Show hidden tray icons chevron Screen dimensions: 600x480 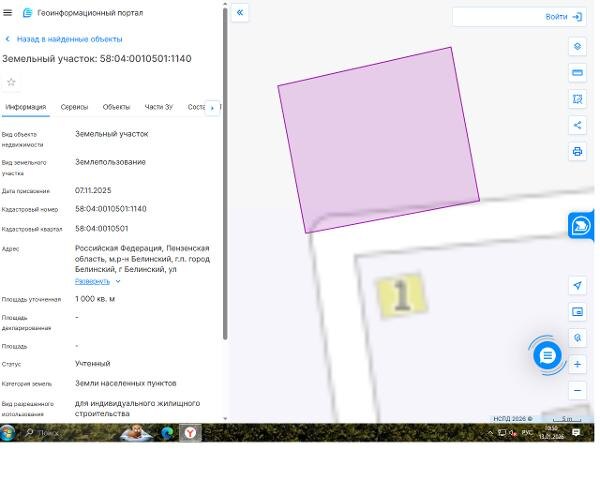[490, 433]
